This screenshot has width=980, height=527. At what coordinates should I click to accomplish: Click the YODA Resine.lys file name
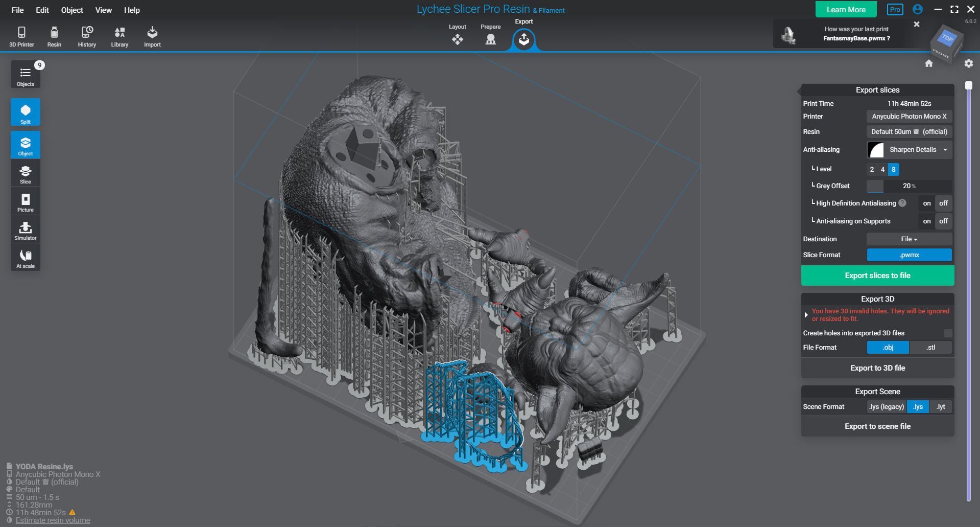(44, 467)
